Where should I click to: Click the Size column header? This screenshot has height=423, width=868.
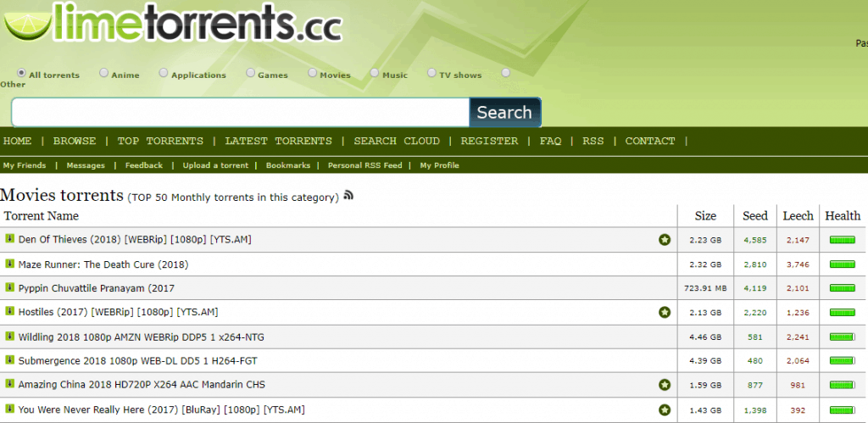(705, 216)
